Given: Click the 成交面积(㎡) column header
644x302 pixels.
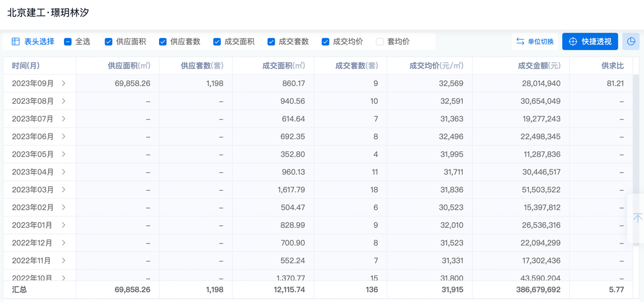Looking at the screenshot, I should click(273, 66).
